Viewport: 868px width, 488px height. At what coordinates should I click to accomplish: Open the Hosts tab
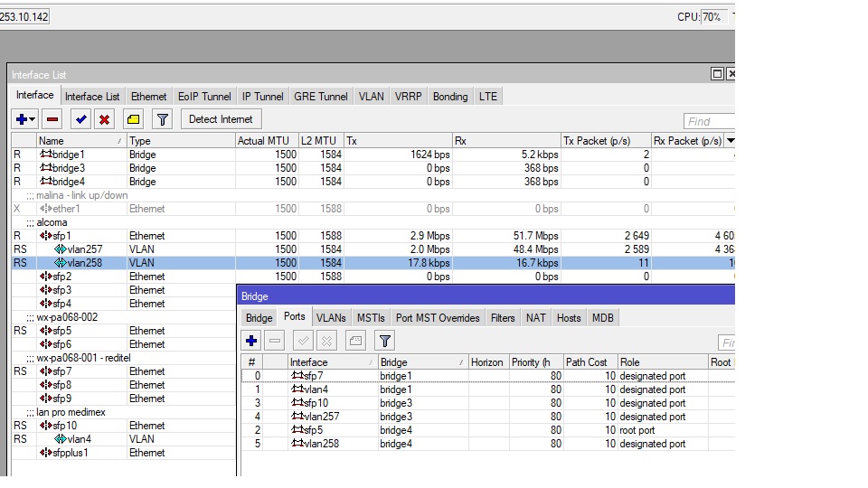569,318
